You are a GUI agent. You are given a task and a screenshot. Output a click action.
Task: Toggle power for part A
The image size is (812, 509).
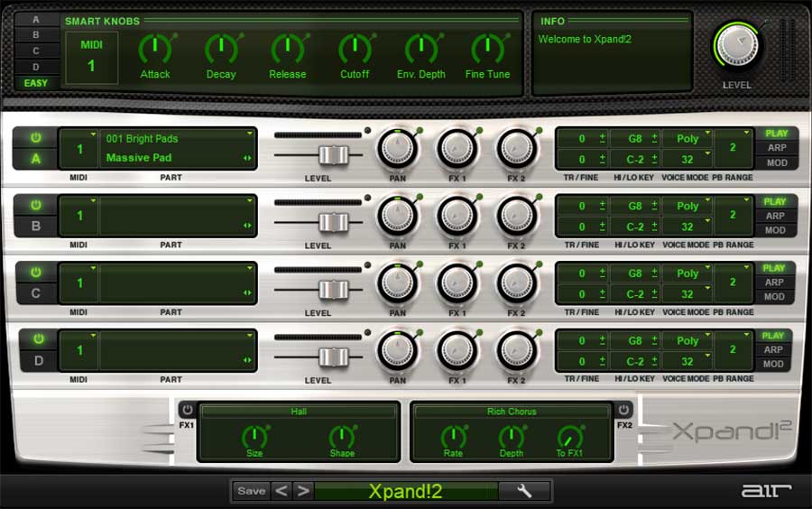[x=35, y=138]
